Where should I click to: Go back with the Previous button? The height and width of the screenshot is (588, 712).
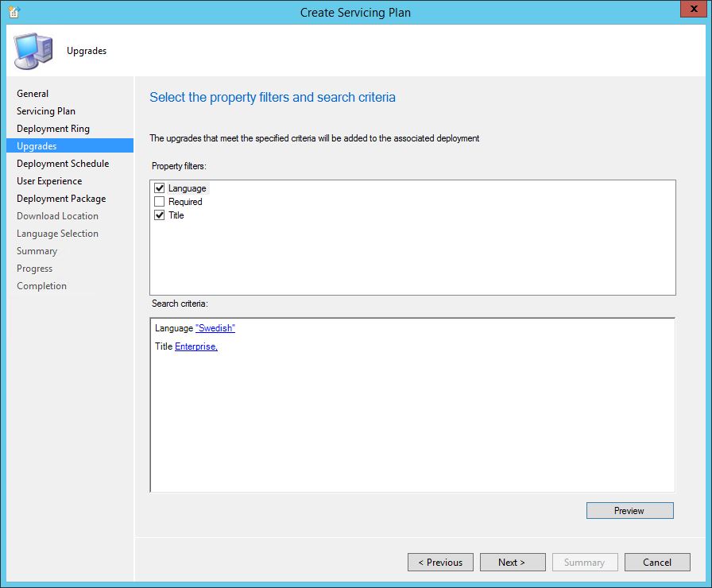[x=440, y=562]
